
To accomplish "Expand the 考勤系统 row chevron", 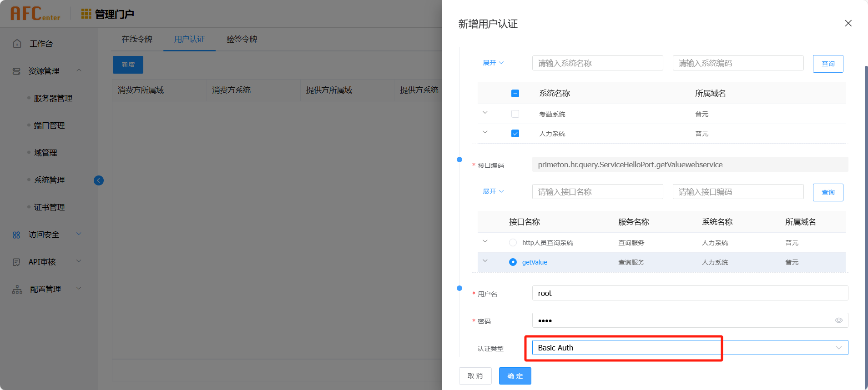I will click(x=485, y=113).
